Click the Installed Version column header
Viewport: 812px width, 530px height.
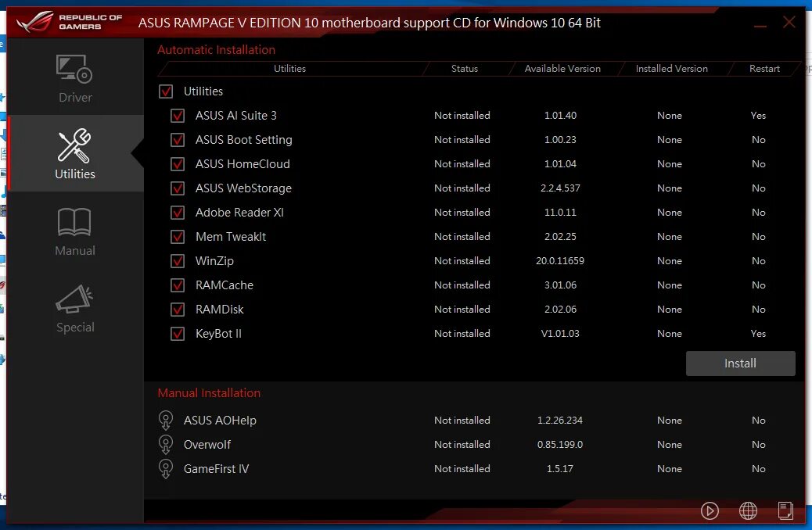coord(672,68)
